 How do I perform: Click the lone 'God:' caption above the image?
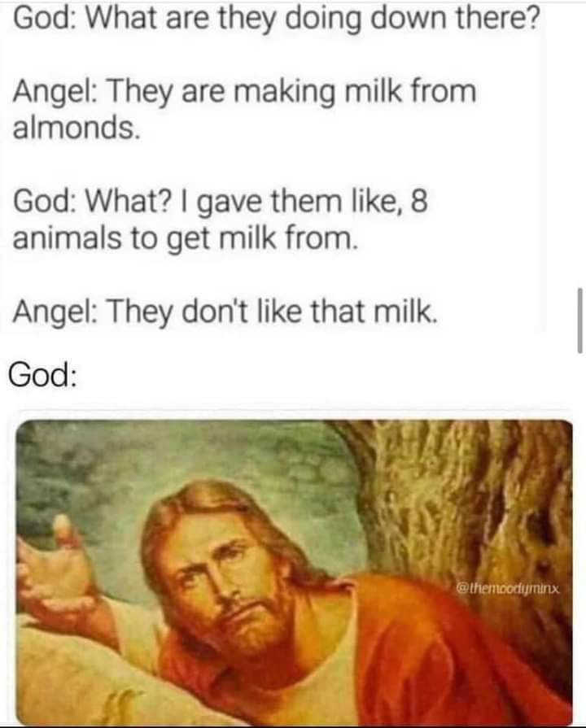pyautogui.click(x=42, y=375)
